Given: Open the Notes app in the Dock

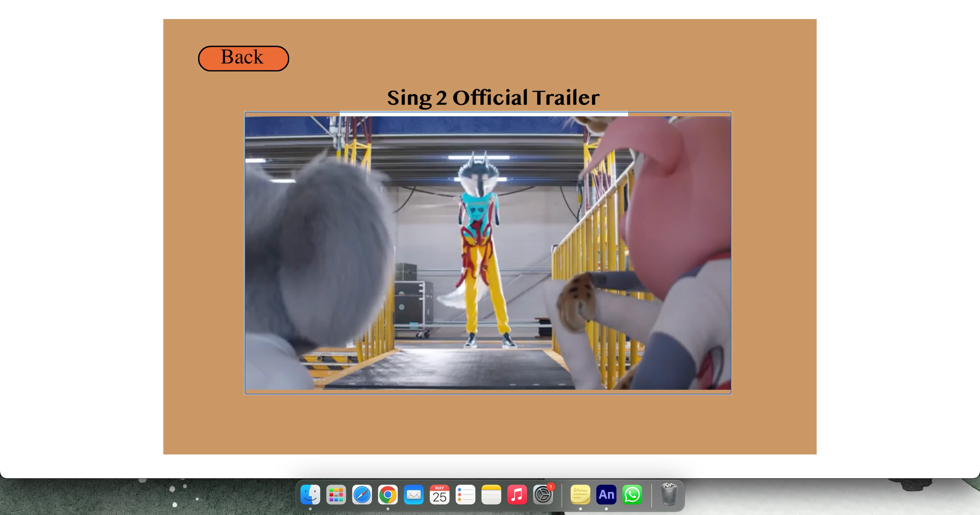Looking at the screenshot, I should pyautogui.click(x=491, y=495).
